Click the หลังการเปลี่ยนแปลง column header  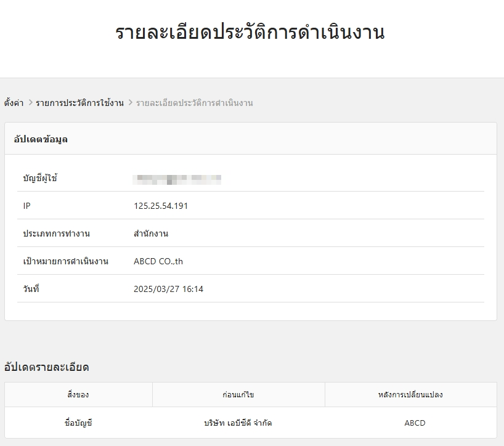[x=410, y=395]
